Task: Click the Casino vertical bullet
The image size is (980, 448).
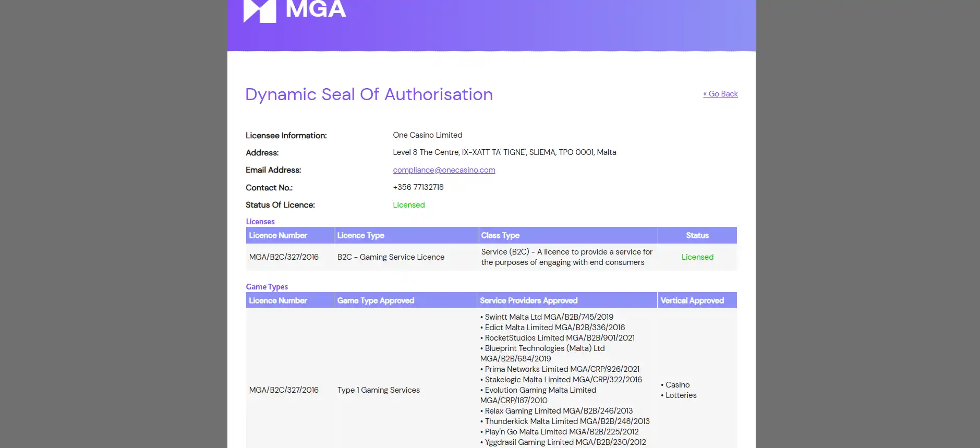Action: click(x=675, y=385)
